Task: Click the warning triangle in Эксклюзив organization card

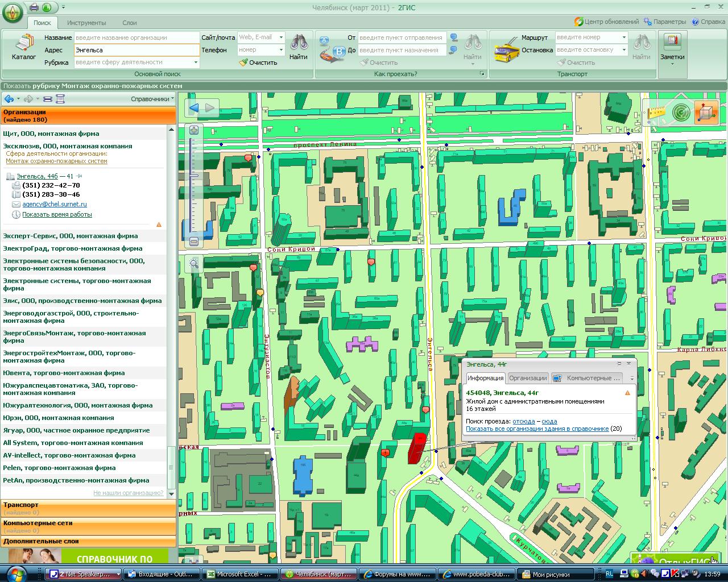Action: pyautogui.click(x=159, y=225)
